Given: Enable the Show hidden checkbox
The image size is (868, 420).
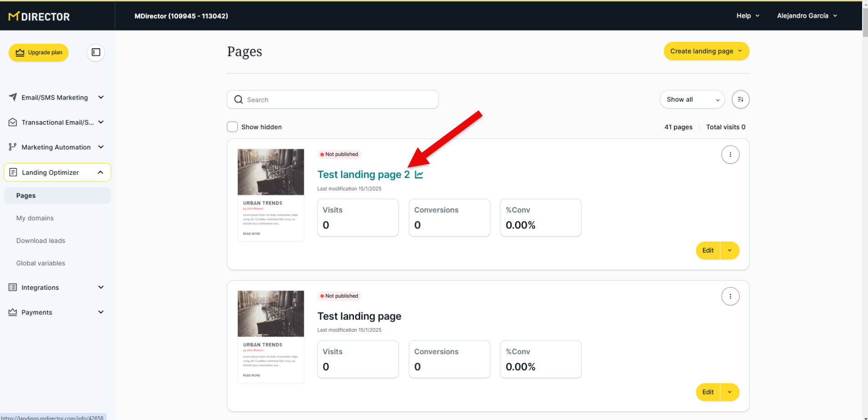Looking at the screenshot, I should (x=232, y=127).
